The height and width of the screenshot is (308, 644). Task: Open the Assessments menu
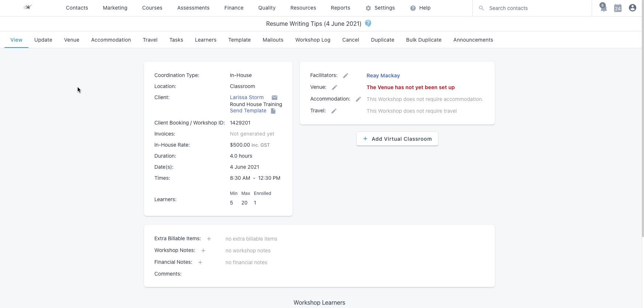click(193, 8)
